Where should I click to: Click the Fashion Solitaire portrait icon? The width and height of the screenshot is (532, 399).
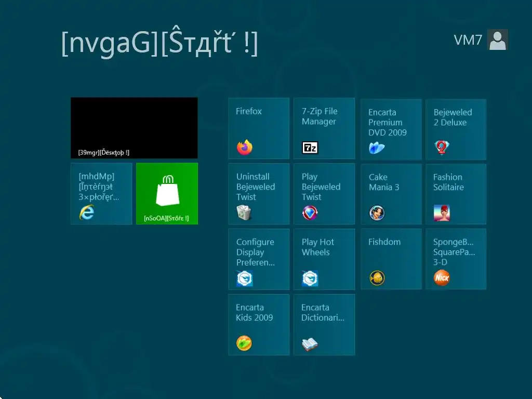click(x=442, y=213)
